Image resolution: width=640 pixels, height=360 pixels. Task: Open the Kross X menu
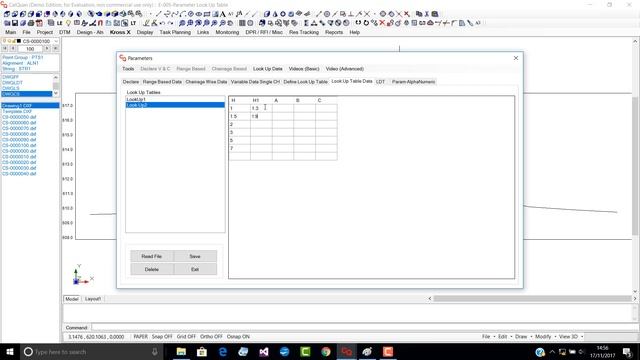[120, 32]
